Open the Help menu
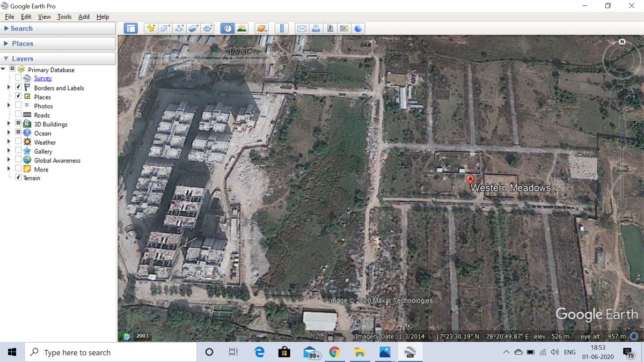Image resolution: width=644 pixels, height=362 pixels. click(x=103, y=17)
